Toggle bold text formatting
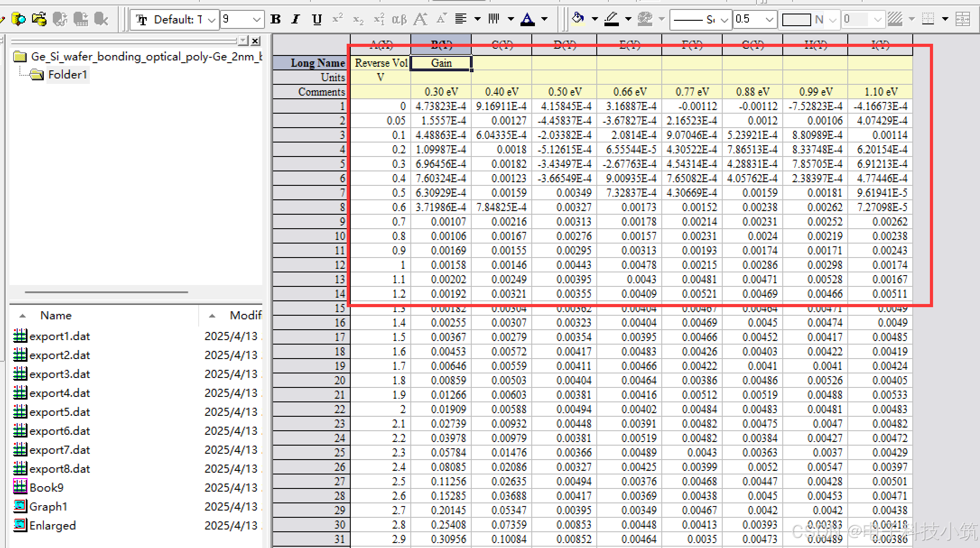The height and width of the screenshot is (548, 980). coord(275,19)
